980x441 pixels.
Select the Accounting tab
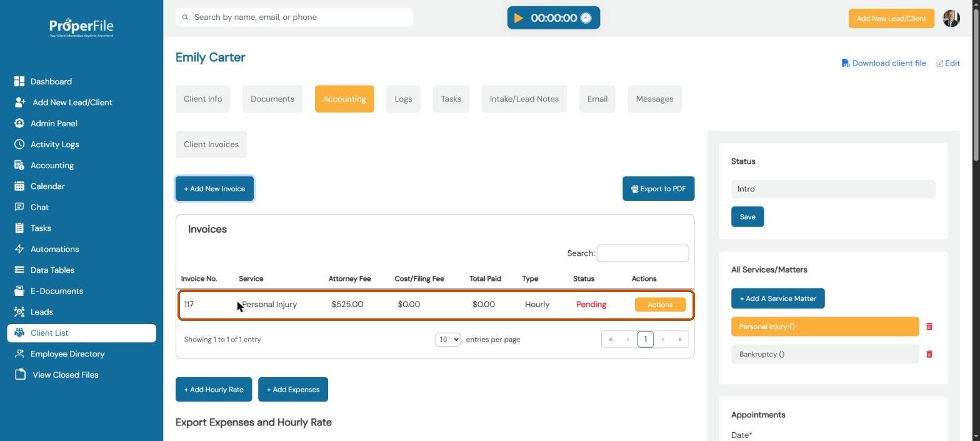344,99
